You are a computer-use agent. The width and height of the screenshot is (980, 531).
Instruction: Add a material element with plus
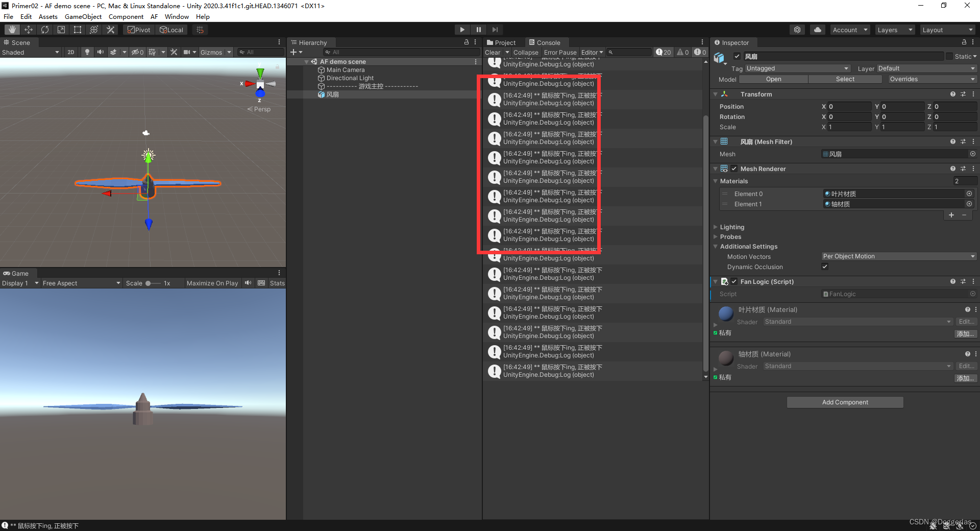click(951, 215)
